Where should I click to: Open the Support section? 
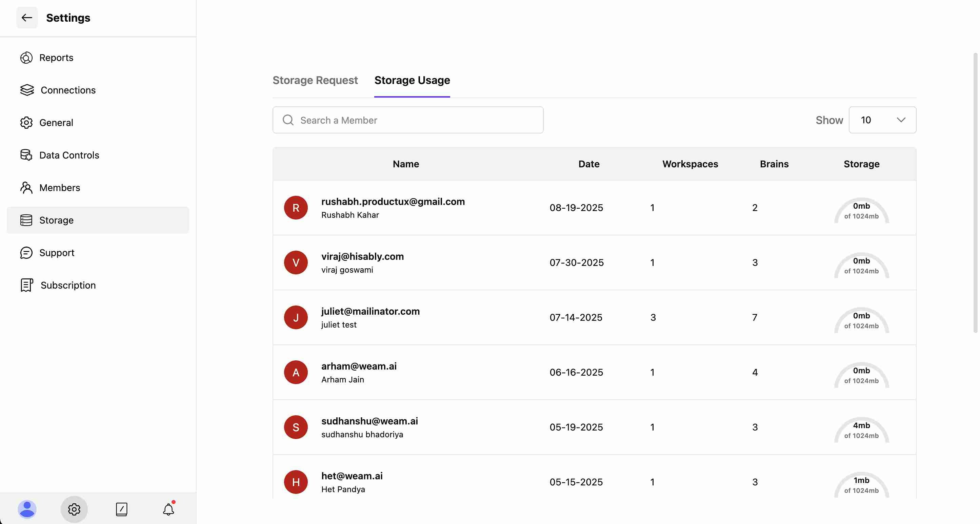(x=57, y=253)
